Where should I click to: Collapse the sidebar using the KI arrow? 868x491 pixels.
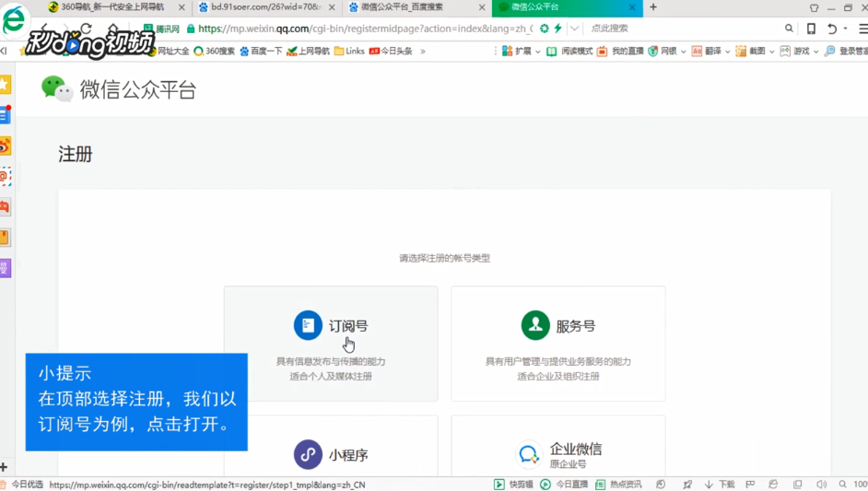(x=4, y=51)
